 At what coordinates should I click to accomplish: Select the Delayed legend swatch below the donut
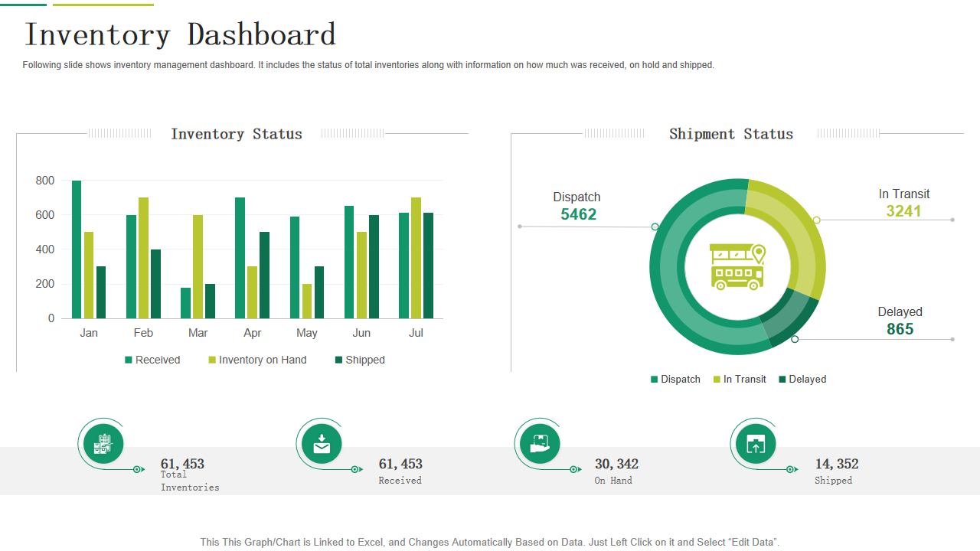pyautogui.click(x=782, y=380)
